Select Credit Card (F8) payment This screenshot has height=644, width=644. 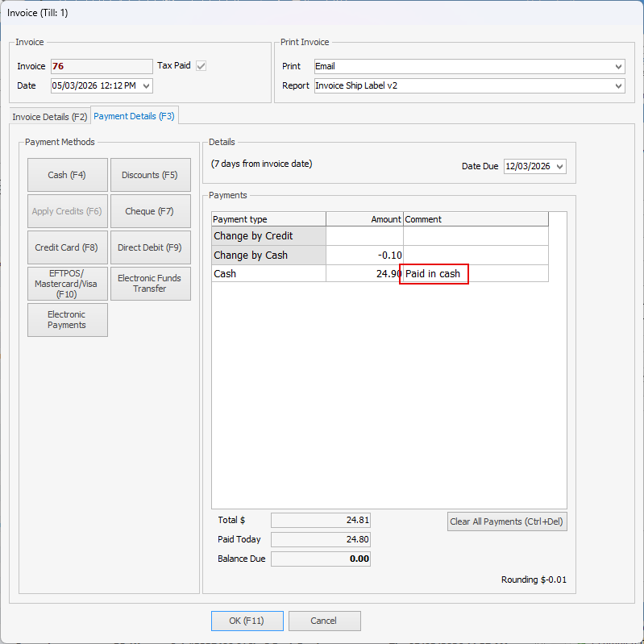pos(68,247)
